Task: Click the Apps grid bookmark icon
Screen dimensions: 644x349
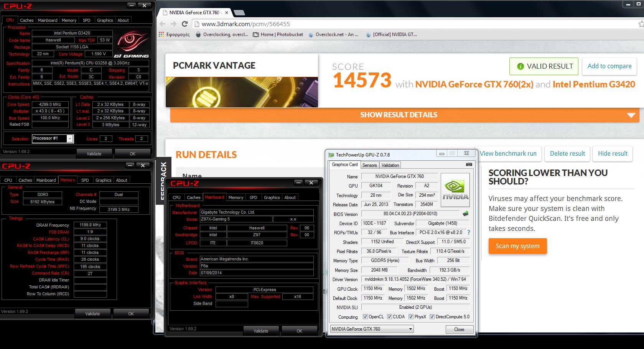Action: (162, 35)
